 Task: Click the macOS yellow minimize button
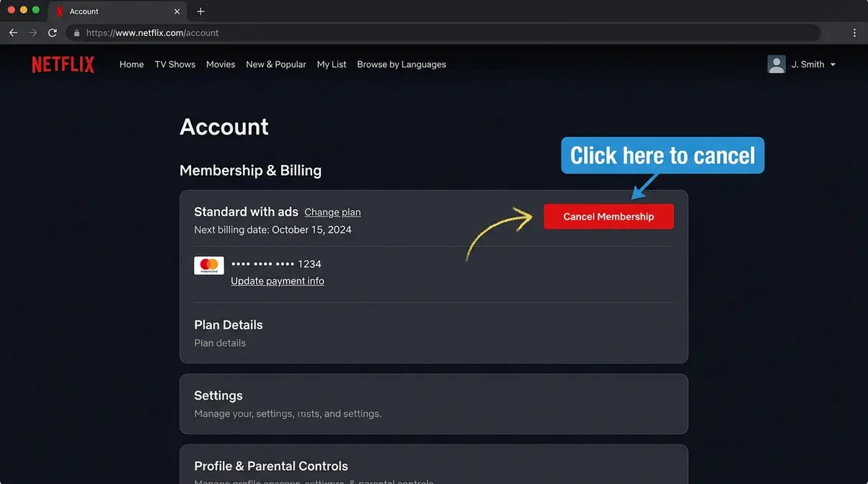coord(24,10)
